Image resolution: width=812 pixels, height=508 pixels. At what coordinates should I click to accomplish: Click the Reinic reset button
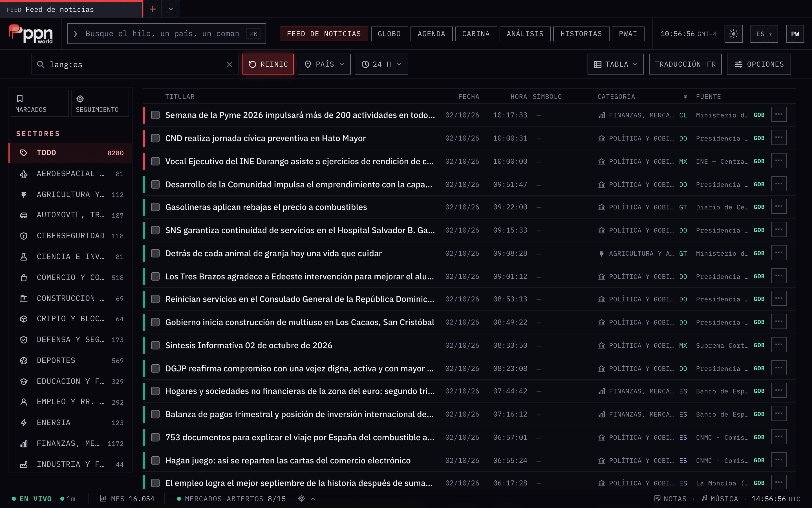point(268,64)
